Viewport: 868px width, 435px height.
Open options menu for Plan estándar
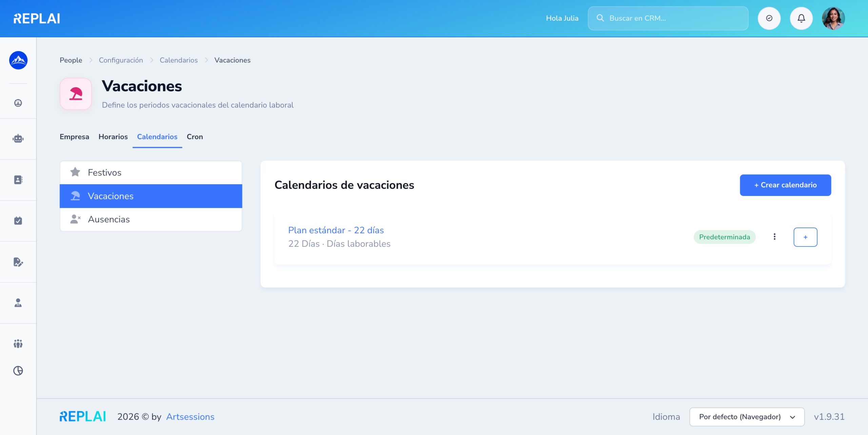[774, 237]
